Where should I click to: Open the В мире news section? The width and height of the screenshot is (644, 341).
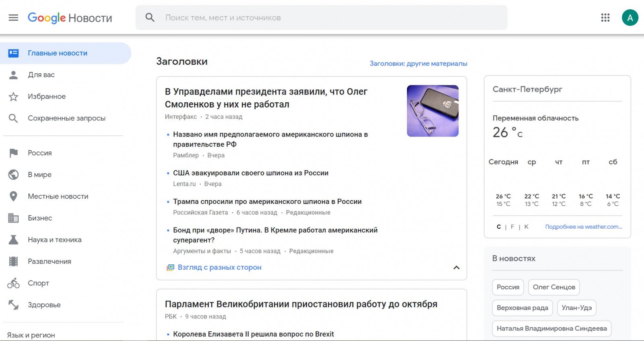[39, 175]
